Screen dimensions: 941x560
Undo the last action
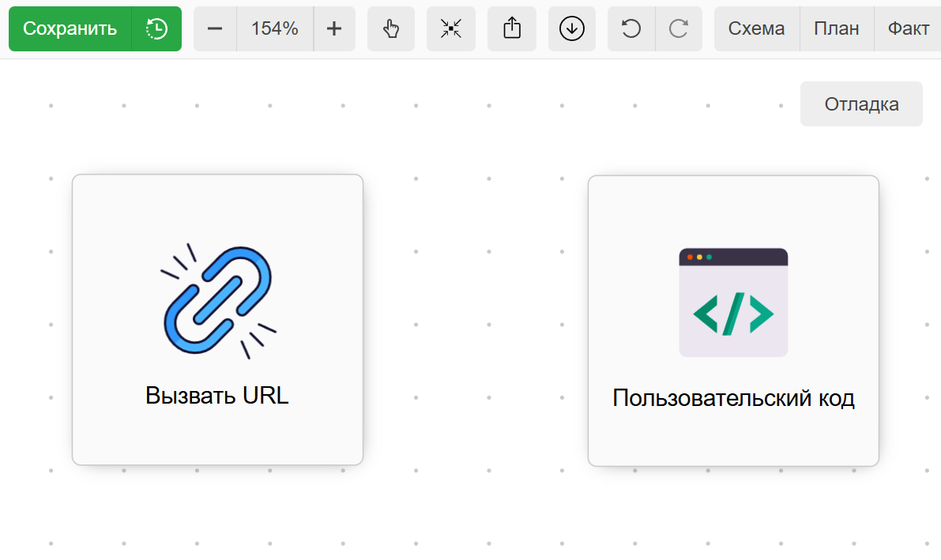631,29
